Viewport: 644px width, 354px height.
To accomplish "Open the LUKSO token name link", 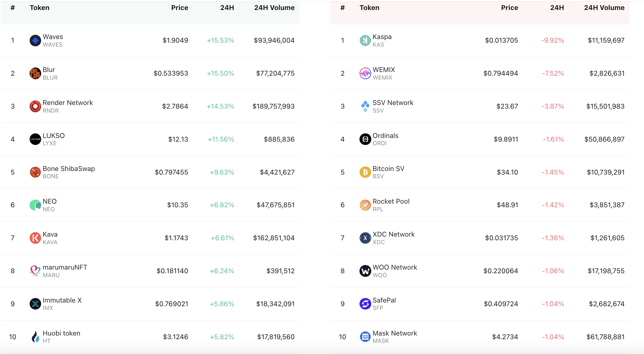I will 54,136.
